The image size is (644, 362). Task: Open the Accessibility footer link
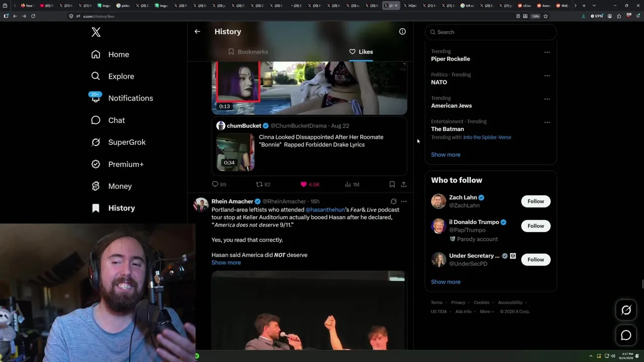pyautogui.click(x=510, y=303)
